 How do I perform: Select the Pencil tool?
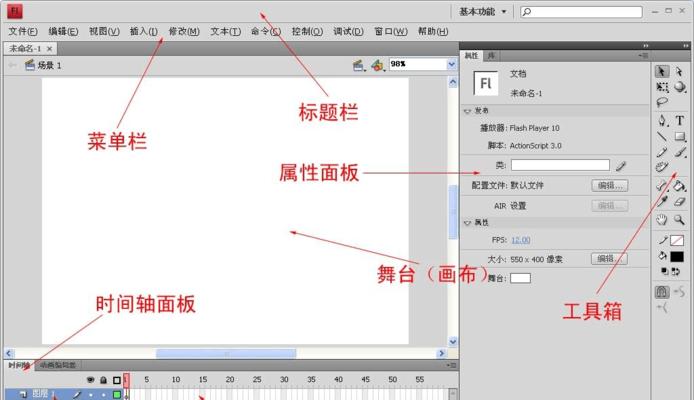point(662,152)
